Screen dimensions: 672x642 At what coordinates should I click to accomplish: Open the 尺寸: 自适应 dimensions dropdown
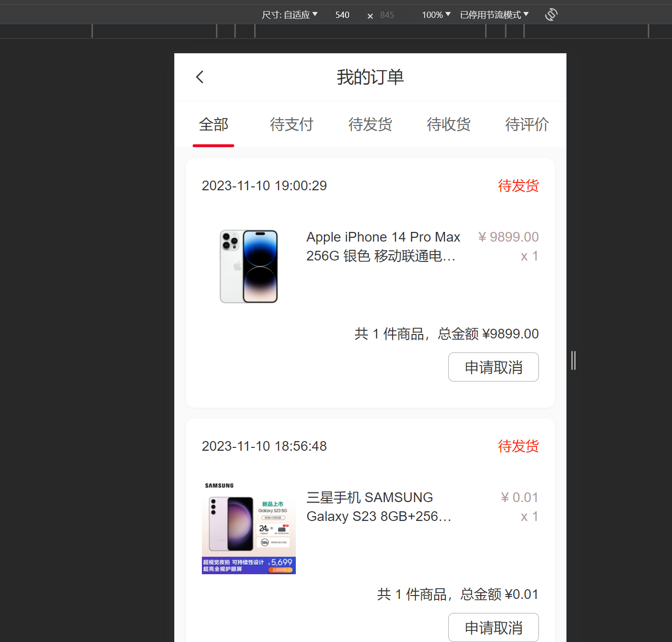click(x=290, y=15)
